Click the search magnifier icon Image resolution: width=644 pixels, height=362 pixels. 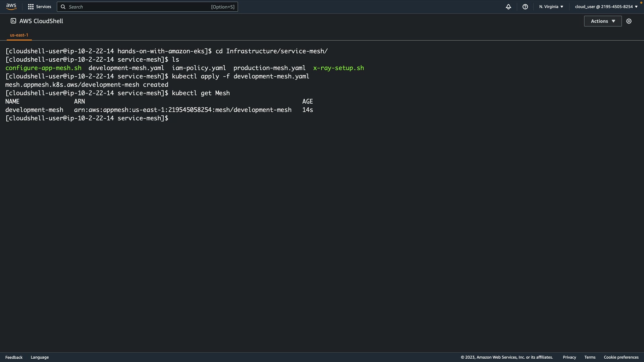pos(63,7)
